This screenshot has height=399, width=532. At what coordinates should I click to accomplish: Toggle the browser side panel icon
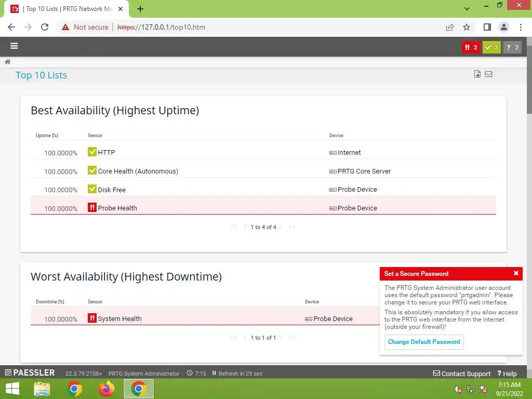[487, 27]
